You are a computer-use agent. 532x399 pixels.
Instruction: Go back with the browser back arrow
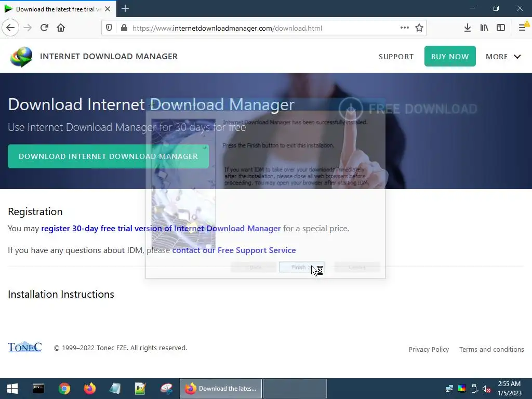click(10, 28)
